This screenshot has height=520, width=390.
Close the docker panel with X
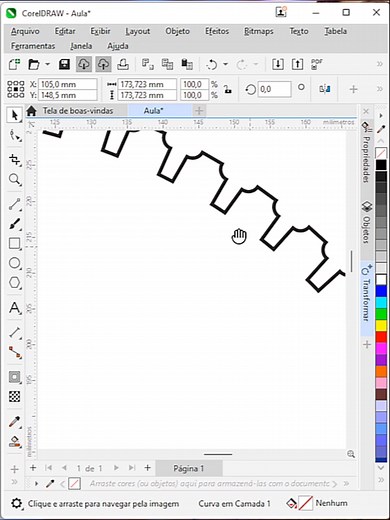[366, 111]
